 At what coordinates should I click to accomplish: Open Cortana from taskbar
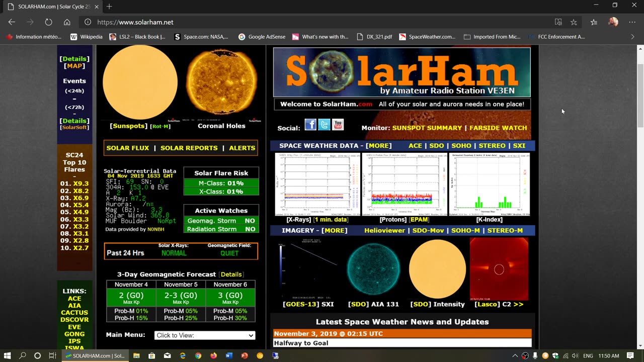37,355
